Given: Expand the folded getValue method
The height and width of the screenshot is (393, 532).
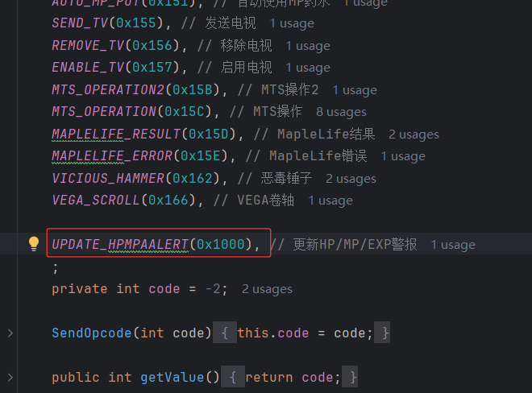Looking at the screenshot, I should (x=10, y=377).
